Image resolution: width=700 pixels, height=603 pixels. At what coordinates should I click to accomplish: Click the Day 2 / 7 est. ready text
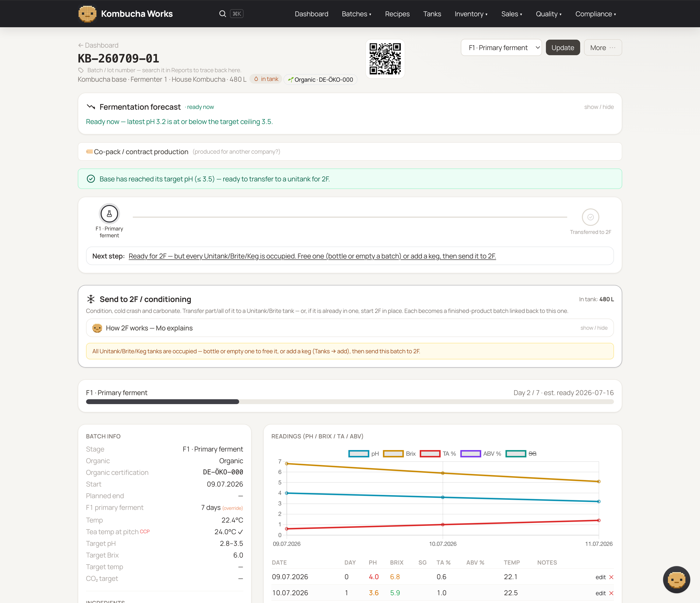[563, 393]
